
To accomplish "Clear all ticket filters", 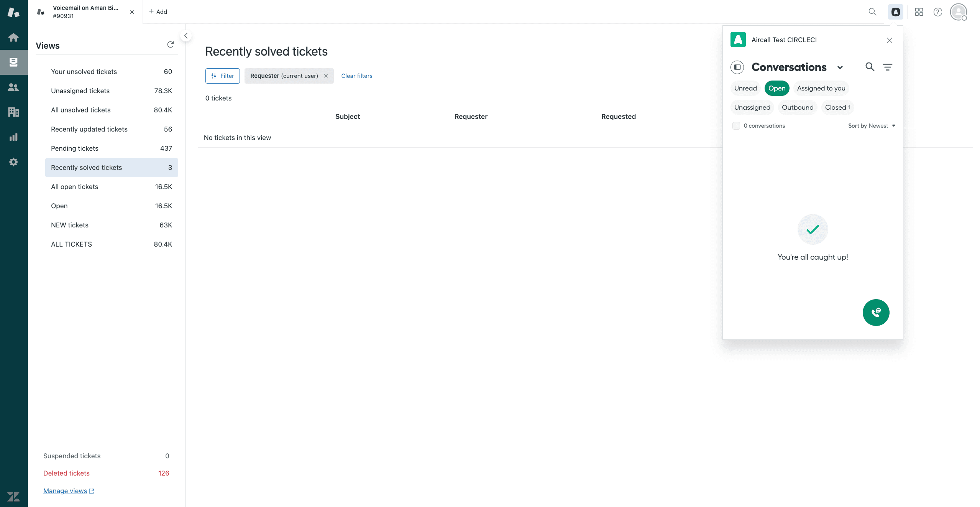I will (x=356, y=76).
